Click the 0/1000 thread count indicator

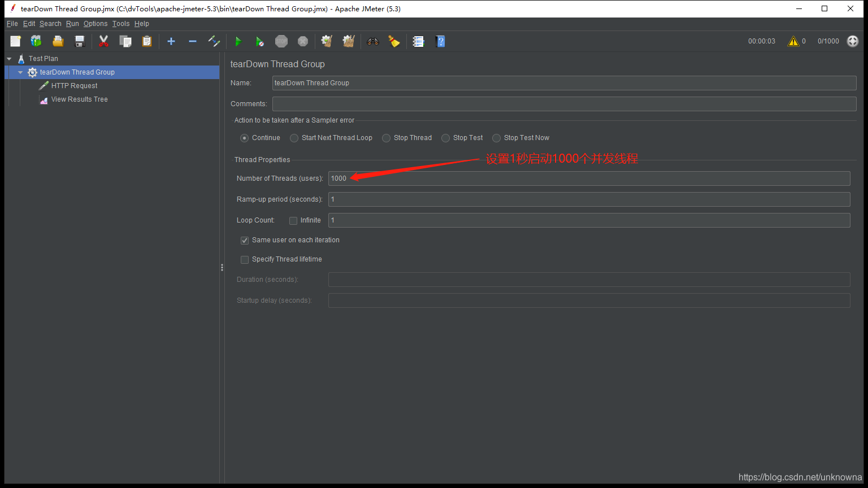click(x=828, y=41)
